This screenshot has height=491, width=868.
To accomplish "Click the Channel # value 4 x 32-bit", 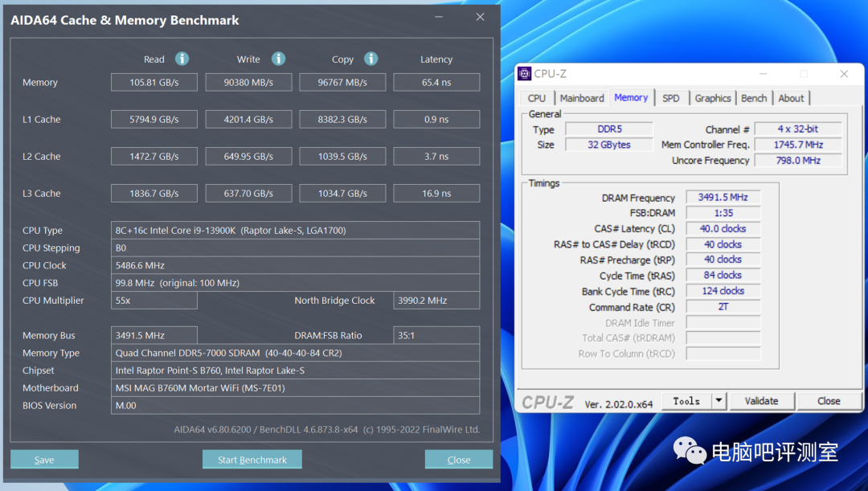I will [798, 129].
